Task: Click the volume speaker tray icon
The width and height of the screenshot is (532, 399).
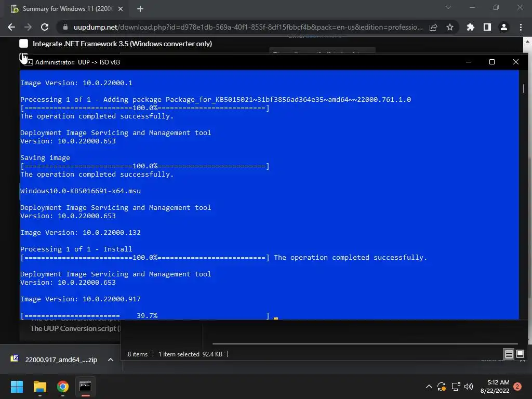Action: [469, 387]
